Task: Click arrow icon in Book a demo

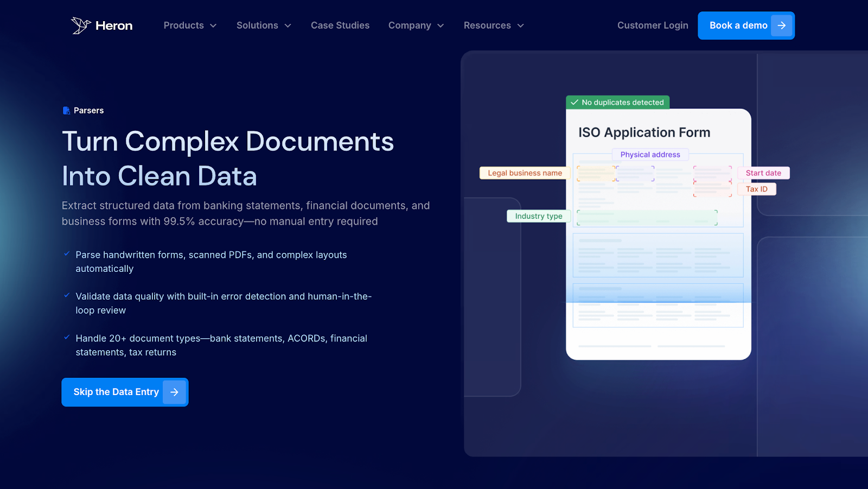Action: pos(782,26)
